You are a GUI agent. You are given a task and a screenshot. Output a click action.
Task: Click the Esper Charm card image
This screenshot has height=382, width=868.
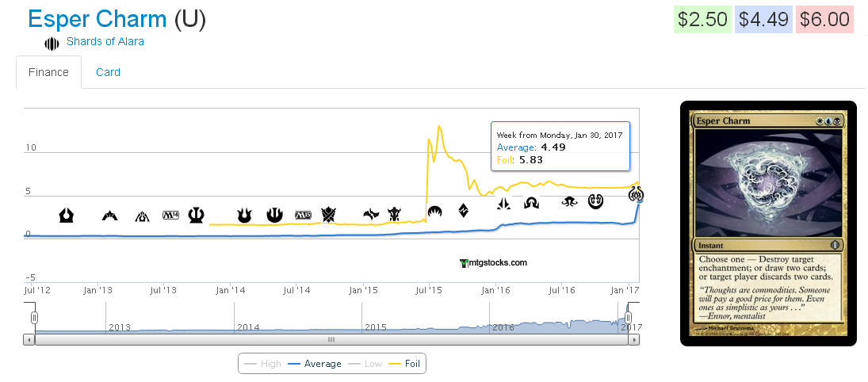pyautogui.click(x=768, y=223)
